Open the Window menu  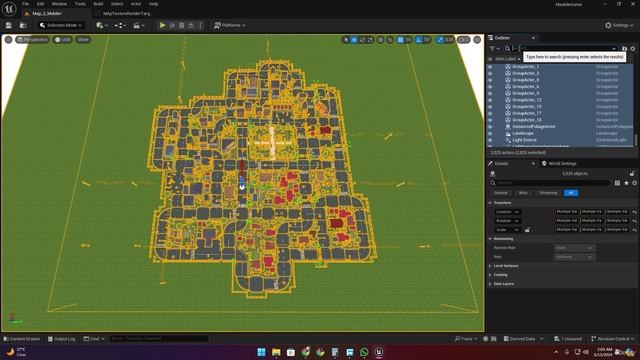point(59,4)
